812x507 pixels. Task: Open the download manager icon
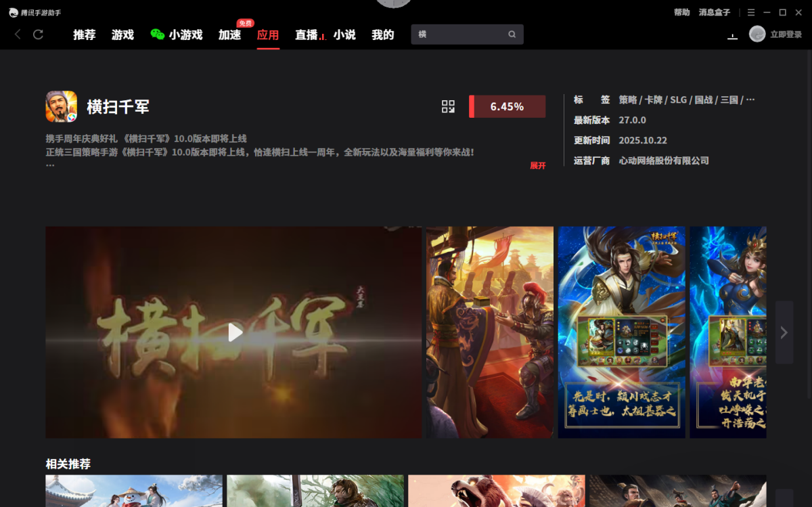[x=732, y=35]
